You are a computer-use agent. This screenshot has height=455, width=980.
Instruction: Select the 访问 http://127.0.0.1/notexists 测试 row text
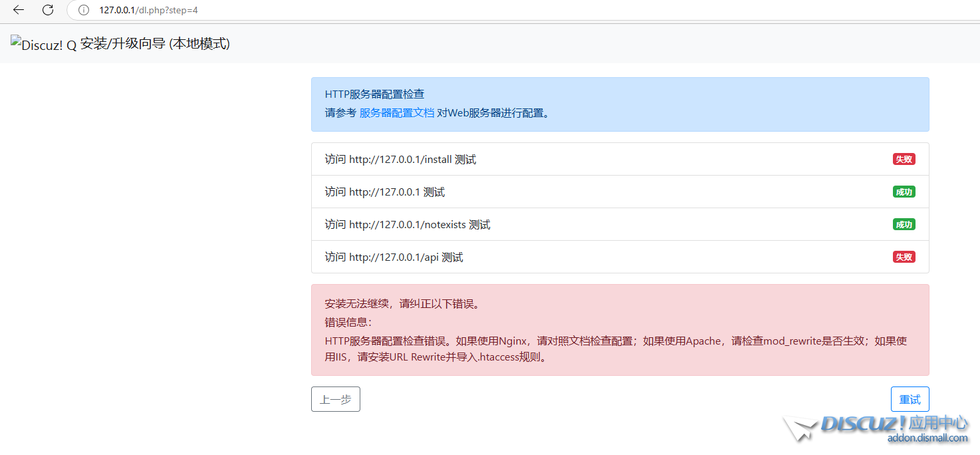click(x=408, y=225)
